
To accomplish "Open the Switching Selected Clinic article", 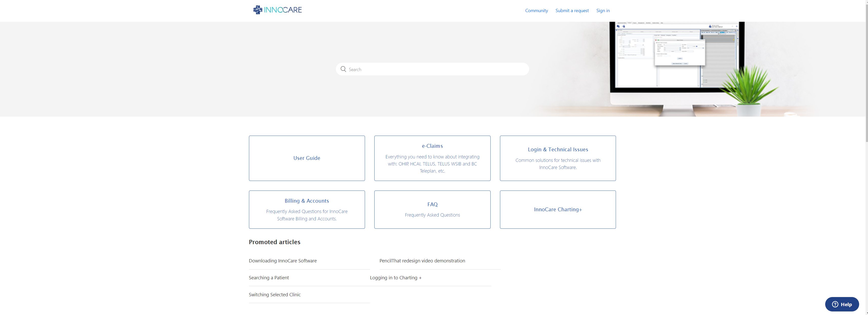I will 274,295.
